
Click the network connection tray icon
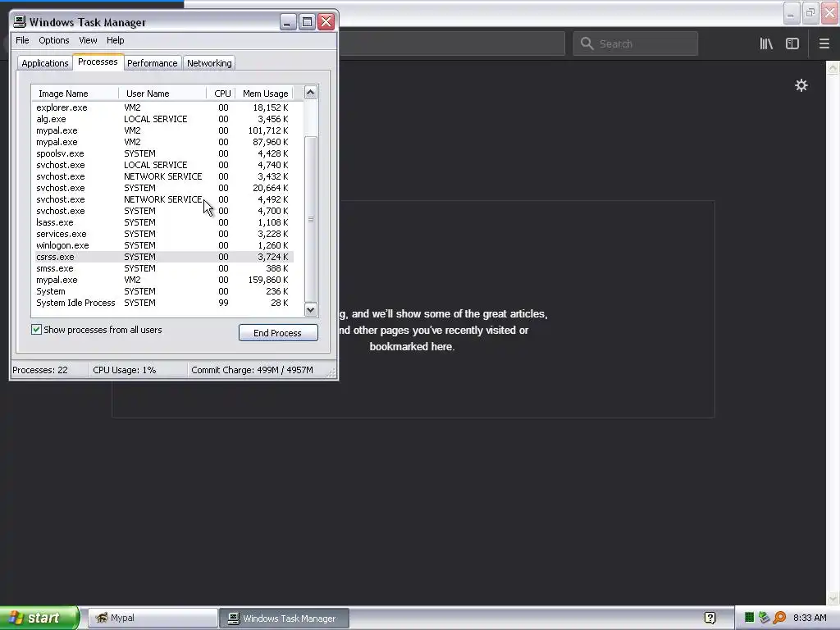(x=764, y=618)
